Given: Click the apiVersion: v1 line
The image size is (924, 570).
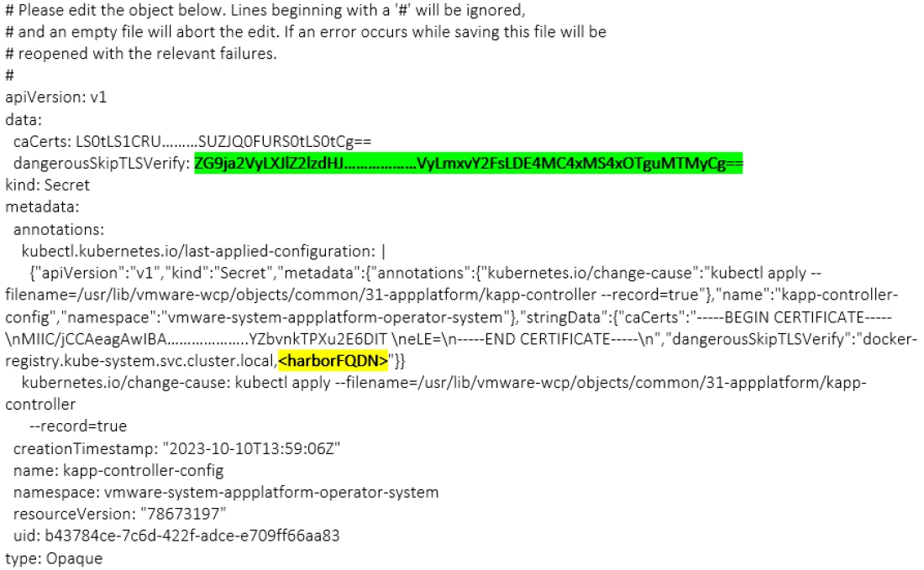Looking at the screenshot, I should (x=56, y=97).
